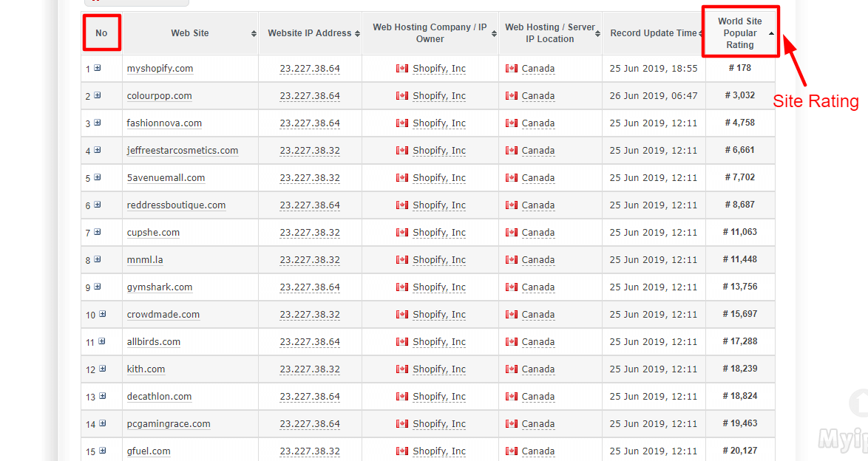Expand row 3 plus icon for fashionnova.com
The height and width of the screenshot is (461, 868).
(x=98, y=123)
